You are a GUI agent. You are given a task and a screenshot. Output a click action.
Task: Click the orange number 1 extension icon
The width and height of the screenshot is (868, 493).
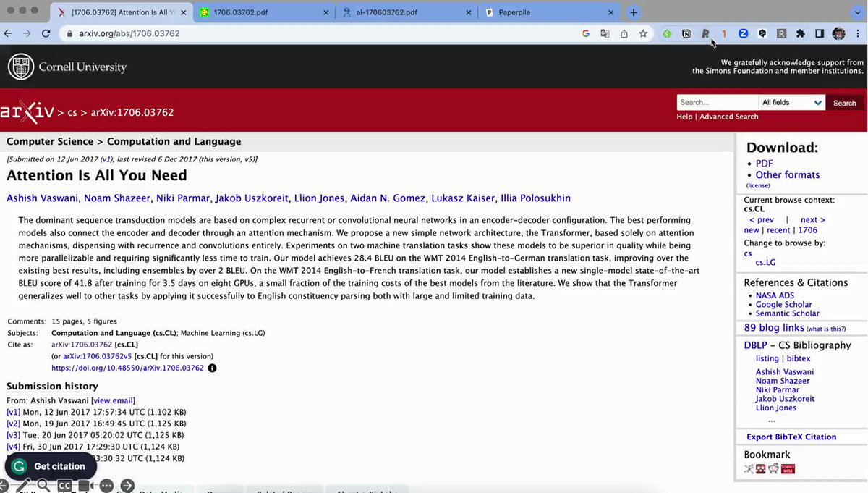pyautogui.click(x=724, y=33)
